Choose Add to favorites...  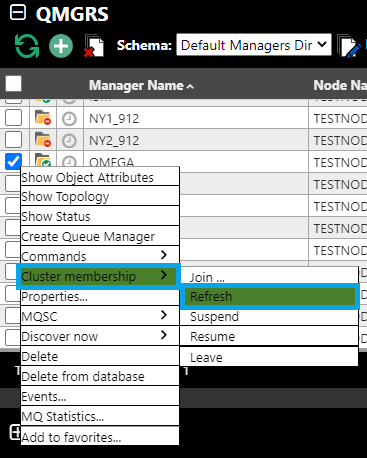tap(100, 437)
